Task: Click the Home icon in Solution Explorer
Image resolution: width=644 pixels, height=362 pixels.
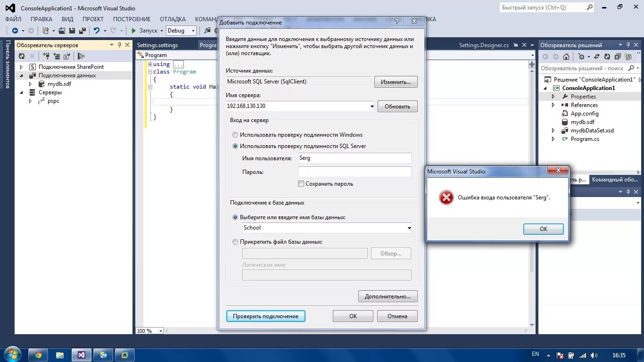Action: pyautogui.click(x=566, y=56)
